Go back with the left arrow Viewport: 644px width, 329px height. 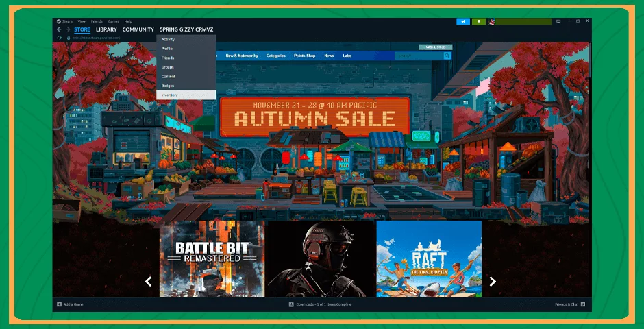59,29
